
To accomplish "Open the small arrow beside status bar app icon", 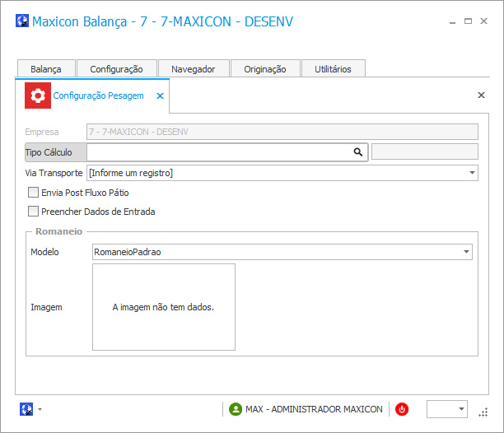I will (40, 409).
